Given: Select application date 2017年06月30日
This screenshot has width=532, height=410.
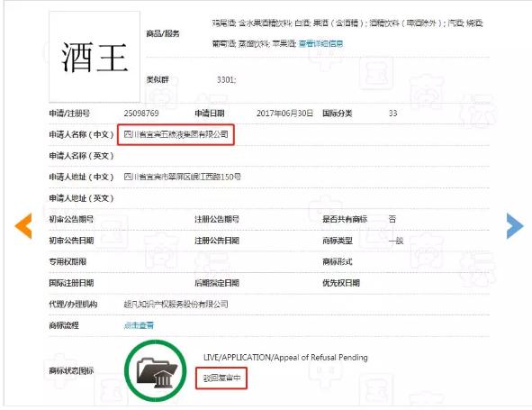Looking at the screenshot, I should (284, 114).
